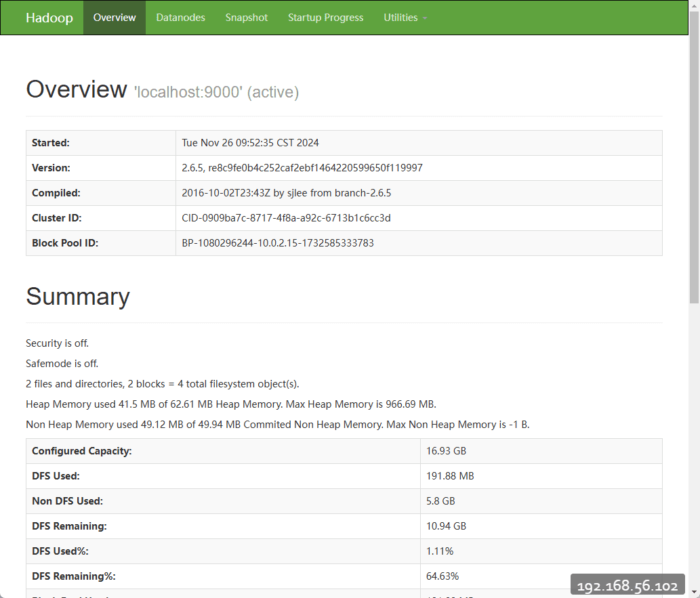Click the Configured Capacity: label
700x598 pixels.
point(82,451)
